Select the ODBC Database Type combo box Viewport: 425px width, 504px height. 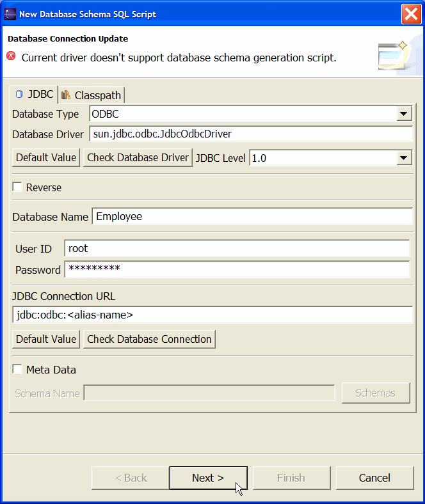(x=251, y=114)
